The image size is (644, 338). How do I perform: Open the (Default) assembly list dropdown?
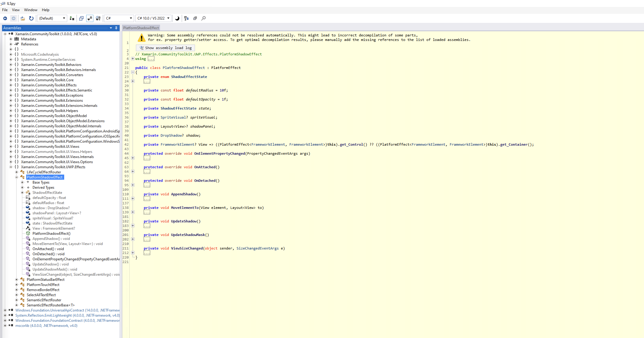[52, 18]
